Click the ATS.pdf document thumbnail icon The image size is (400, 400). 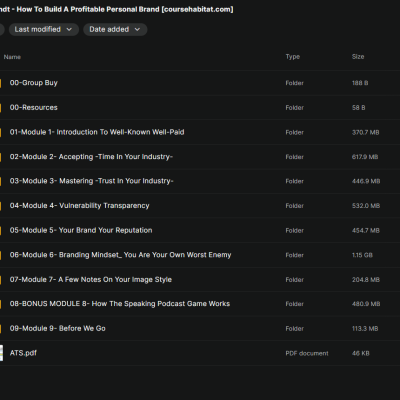1,353
